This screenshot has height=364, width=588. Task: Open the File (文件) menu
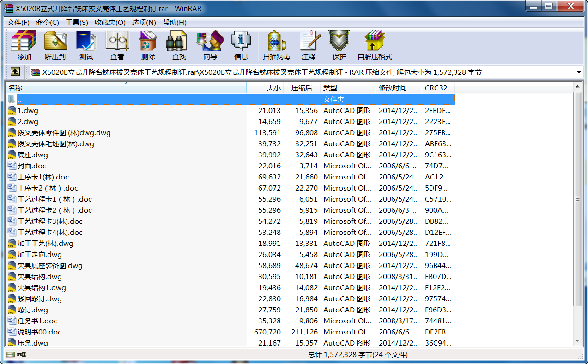[18, 22]
